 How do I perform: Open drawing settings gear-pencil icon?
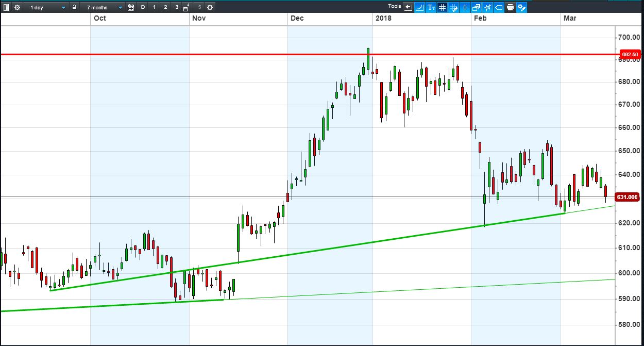point(522,7)
